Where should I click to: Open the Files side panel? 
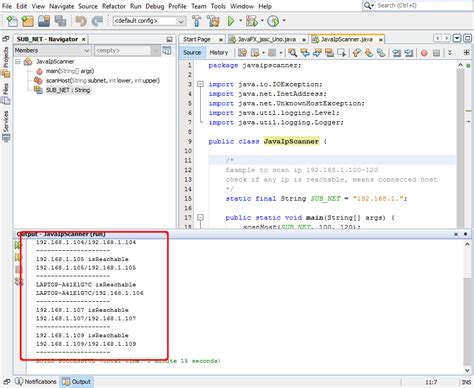pyautogui.click(x=6, y=94)
